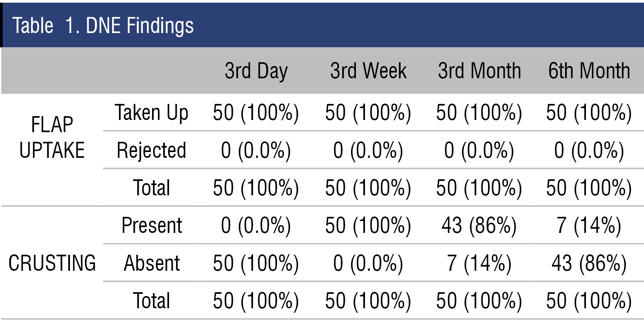Select the FLAP UPTAKE group label

(52, 137)
